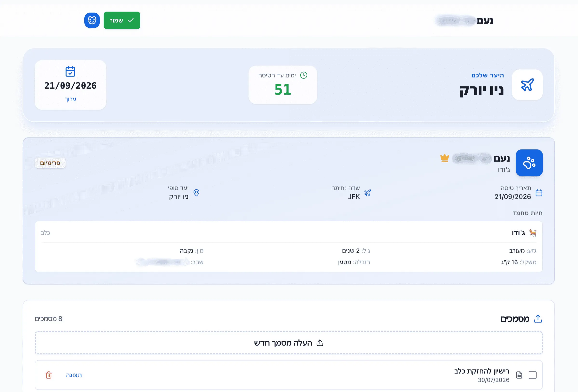578x392 pixels.
Task: Select the days countdown value 51
Action: [283, 90]
